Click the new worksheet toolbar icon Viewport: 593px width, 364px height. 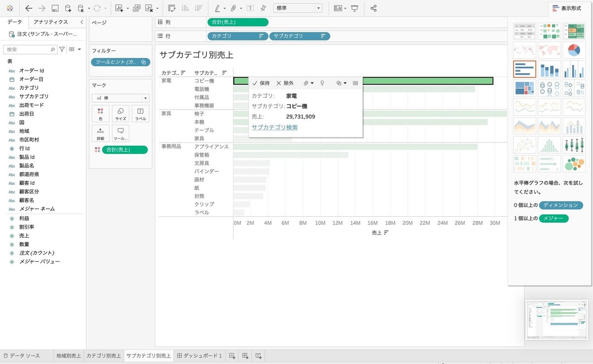click(x=119, y=8)
